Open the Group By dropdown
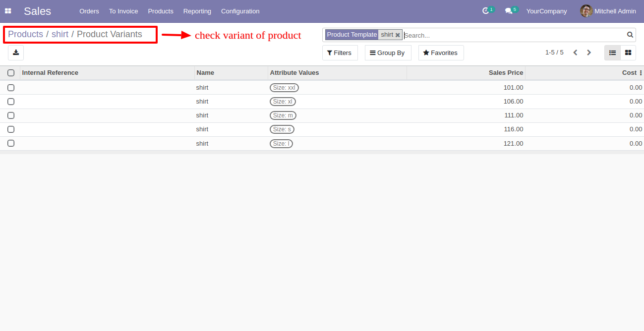Viewport: 644px width, 331px height. (x=388, y=53)
